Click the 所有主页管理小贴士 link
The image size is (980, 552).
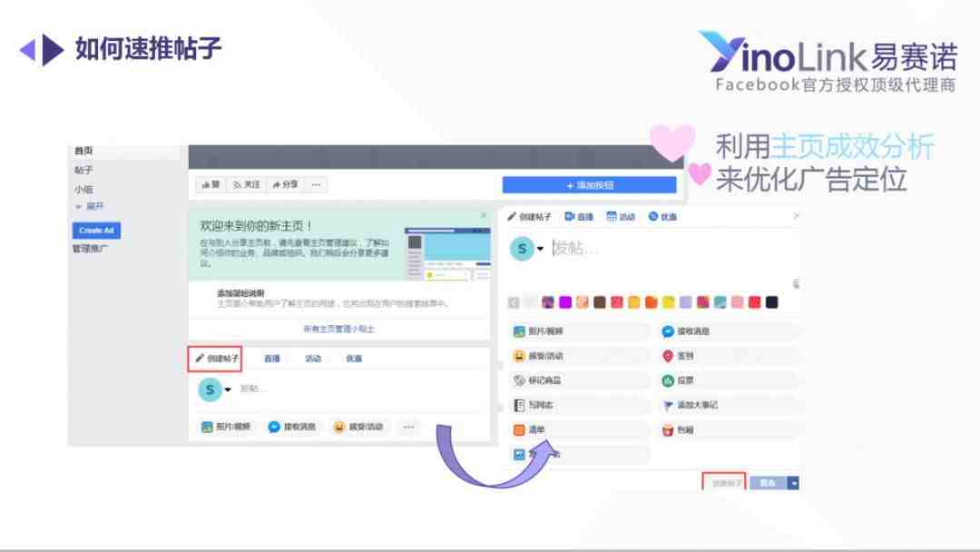click(338, 329)
